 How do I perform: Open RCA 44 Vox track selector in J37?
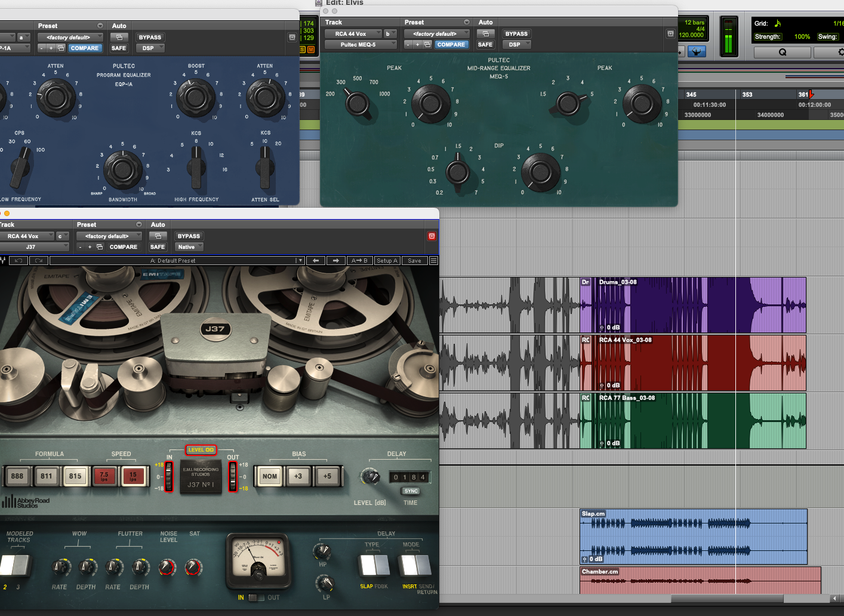(x=26, y=236)
